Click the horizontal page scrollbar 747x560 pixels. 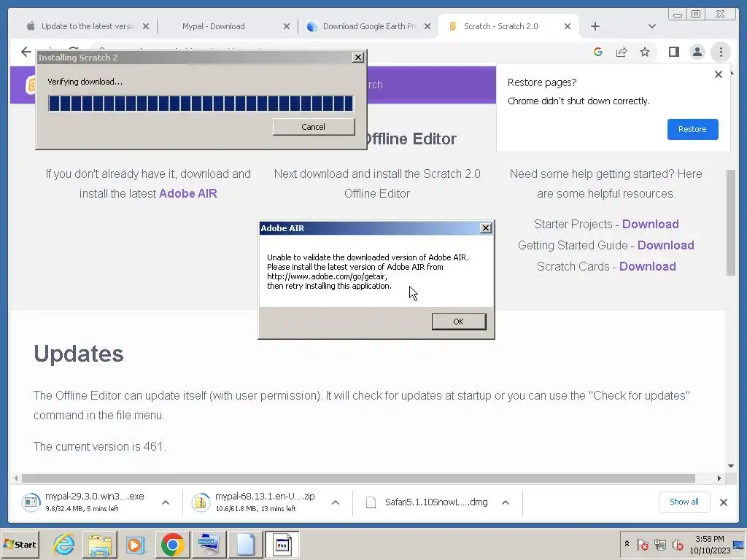pos(358,478)
